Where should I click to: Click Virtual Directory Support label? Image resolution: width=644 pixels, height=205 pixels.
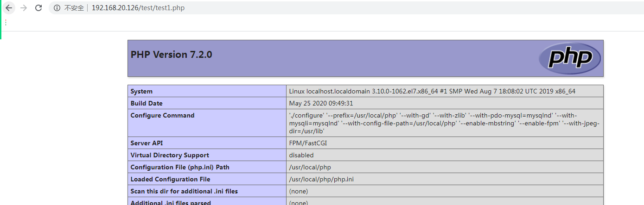tap(170, 155)
